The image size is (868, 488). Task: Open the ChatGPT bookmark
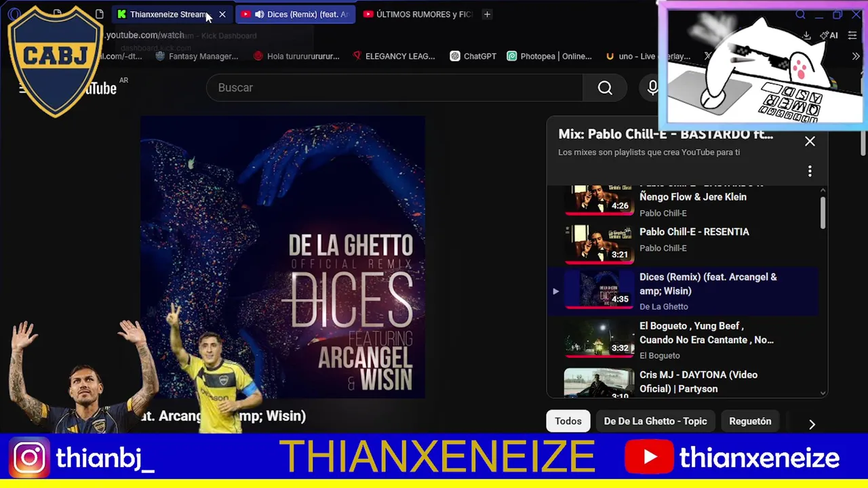point(473,56)
